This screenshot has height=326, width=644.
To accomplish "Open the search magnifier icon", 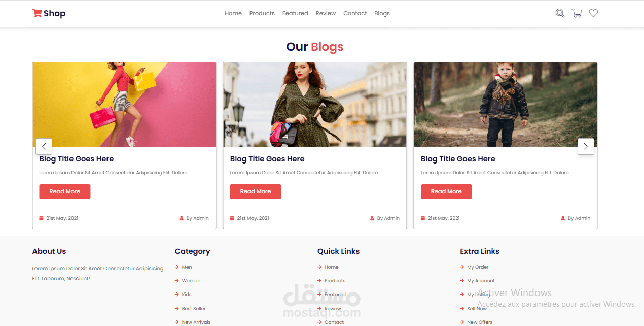I will (x=560, y=13).
